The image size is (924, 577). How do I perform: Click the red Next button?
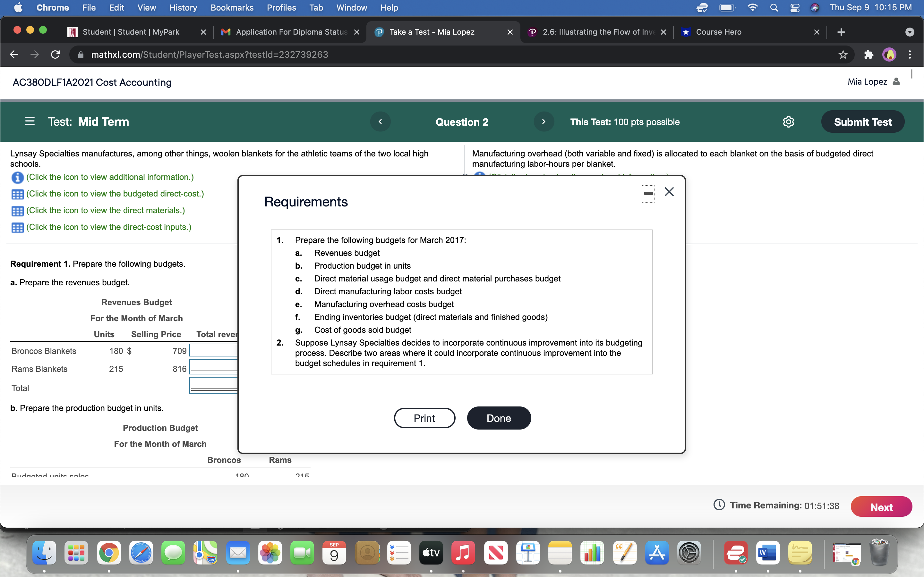coord(881,507)
